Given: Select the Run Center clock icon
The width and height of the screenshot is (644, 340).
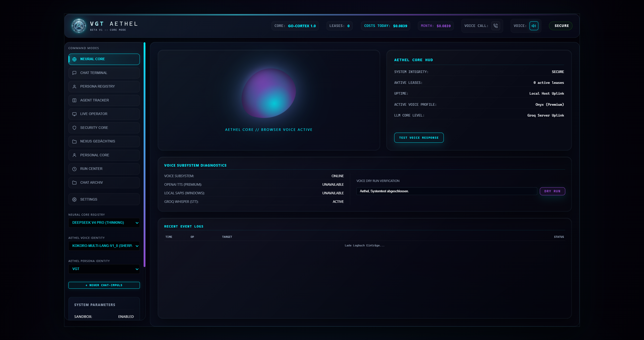Looking at the screenshot, I should (74, 169).
